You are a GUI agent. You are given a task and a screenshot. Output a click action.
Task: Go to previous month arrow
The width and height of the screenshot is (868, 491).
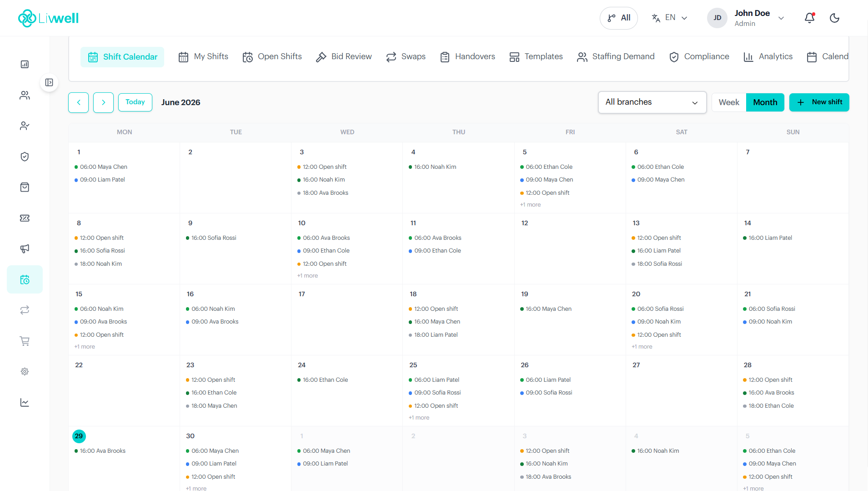(79, 102)
